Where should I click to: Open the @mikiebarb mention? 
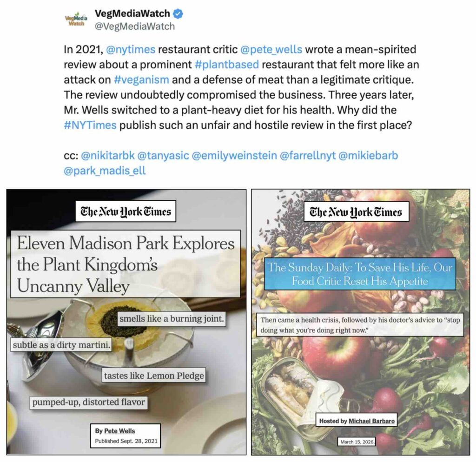368,155
